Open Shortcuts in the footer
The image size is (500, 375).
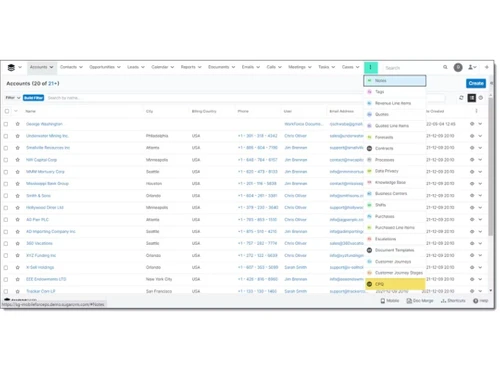(x=453, y=301)
